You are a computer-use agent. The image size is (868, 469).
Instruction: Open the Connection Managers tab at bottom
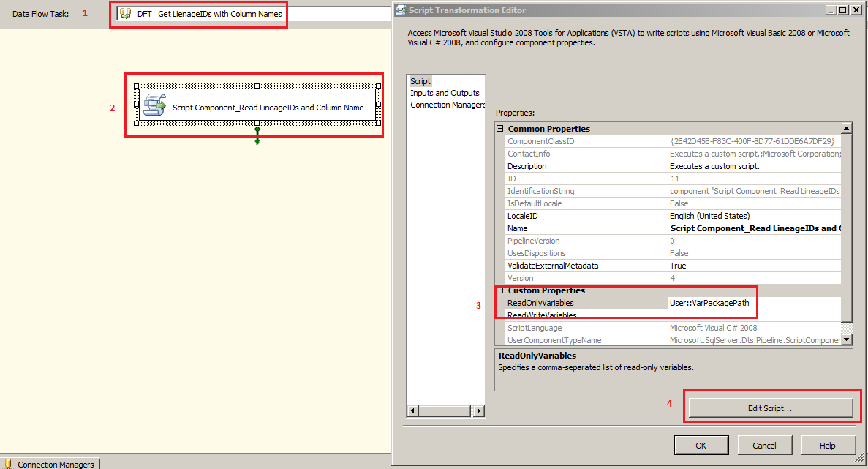(50, 463)
